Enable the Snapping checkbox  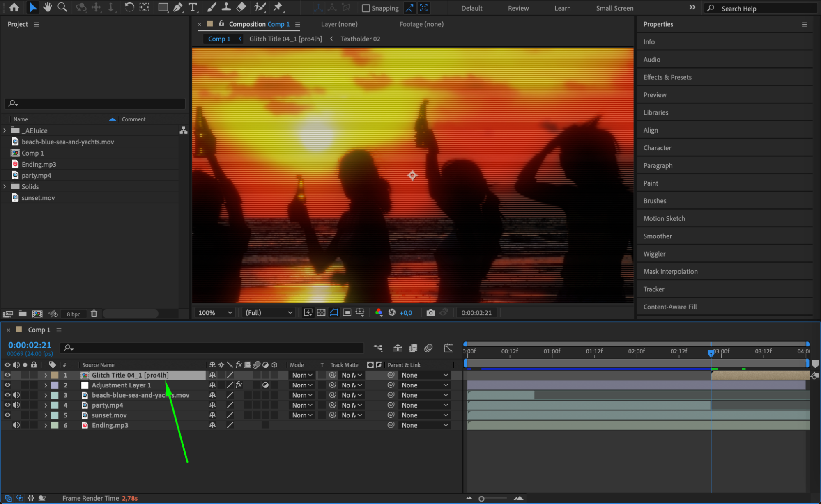tap(366, 8)
